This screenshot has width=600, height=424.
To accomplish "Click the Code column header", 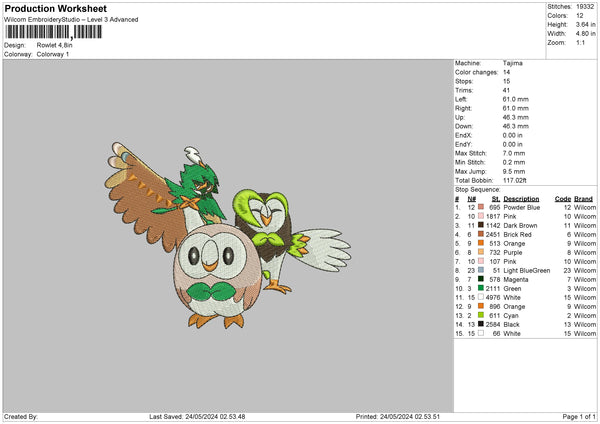I will 562,198.
